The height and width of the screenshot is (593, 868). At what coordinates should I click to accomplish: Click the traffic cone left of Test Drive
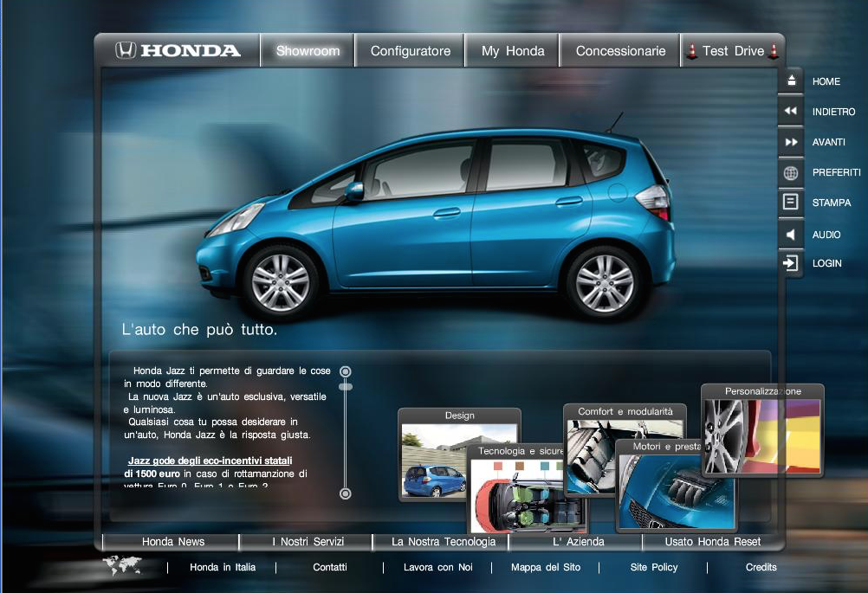click(691, 51)
